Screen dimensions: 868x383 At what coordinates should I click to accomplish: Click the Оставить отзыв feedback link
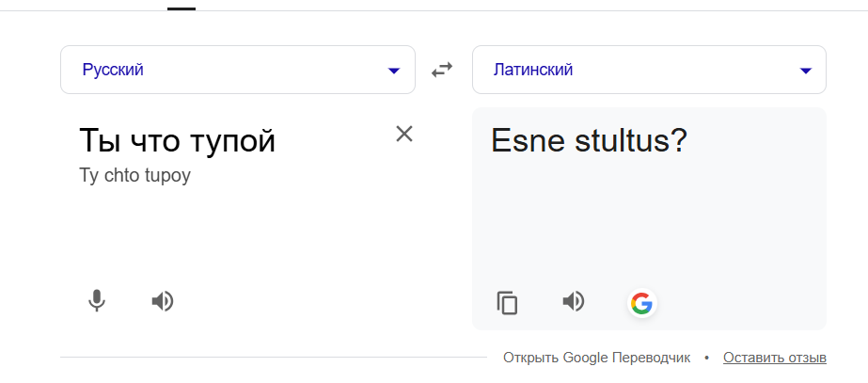775,358
